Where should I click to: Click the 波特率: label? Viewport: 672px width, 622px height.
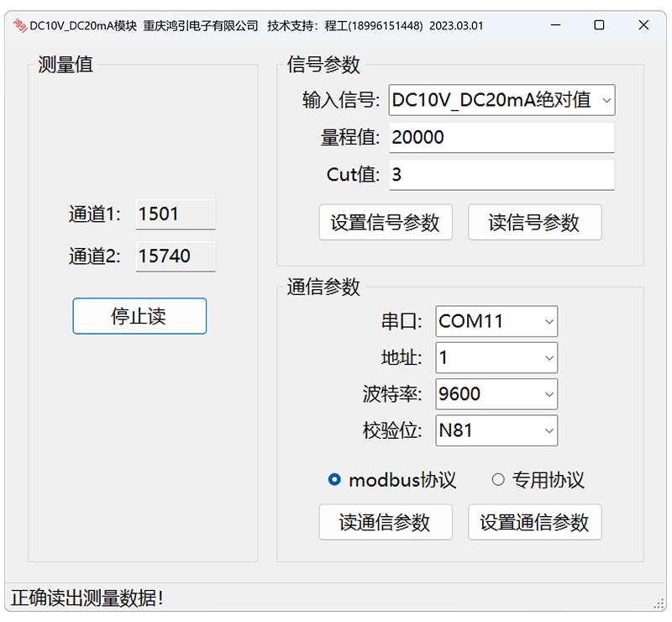click(392, 393)
